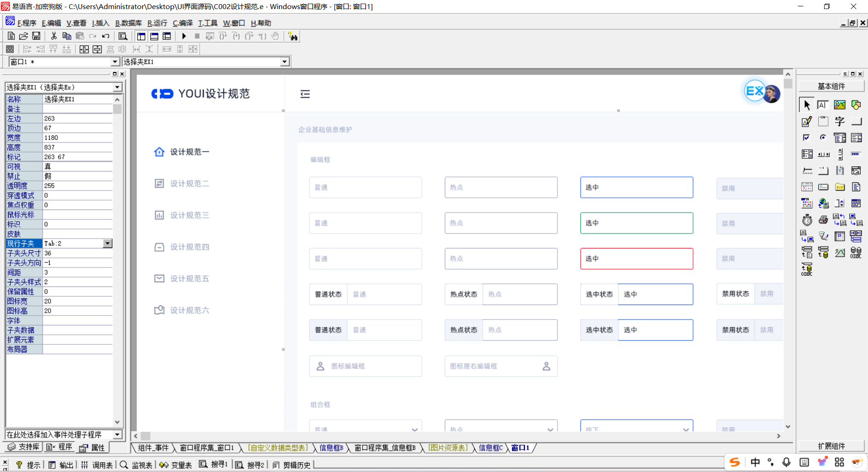Click the Run program play icon
This screenshot has width=868, height=472.
tap(184, 36)
